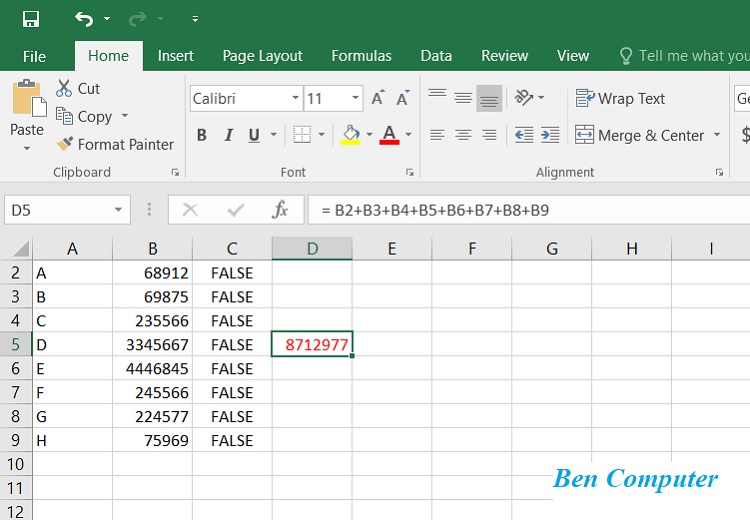Select cell D5 containing 8712977

312,344
